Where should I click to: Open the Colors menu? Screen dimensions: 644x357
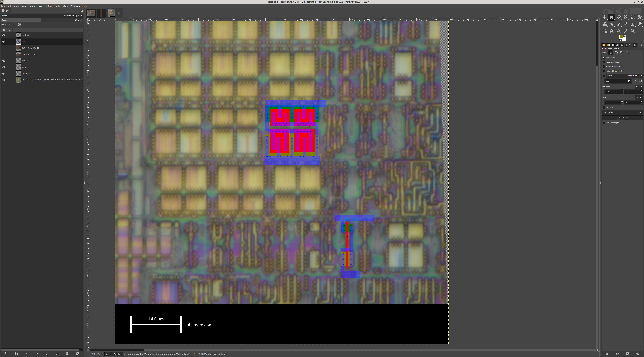(x=48, y=6)
